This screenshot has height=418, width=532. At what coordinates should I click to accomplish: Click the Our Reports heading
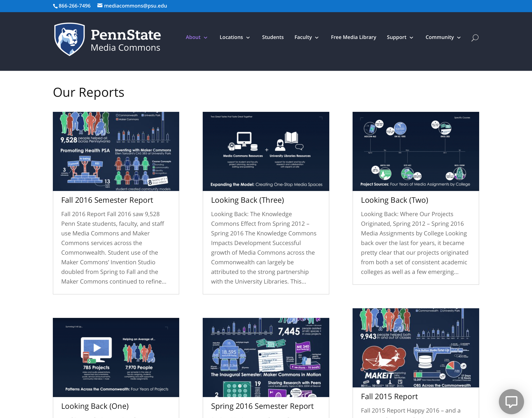tap(88, 93)
